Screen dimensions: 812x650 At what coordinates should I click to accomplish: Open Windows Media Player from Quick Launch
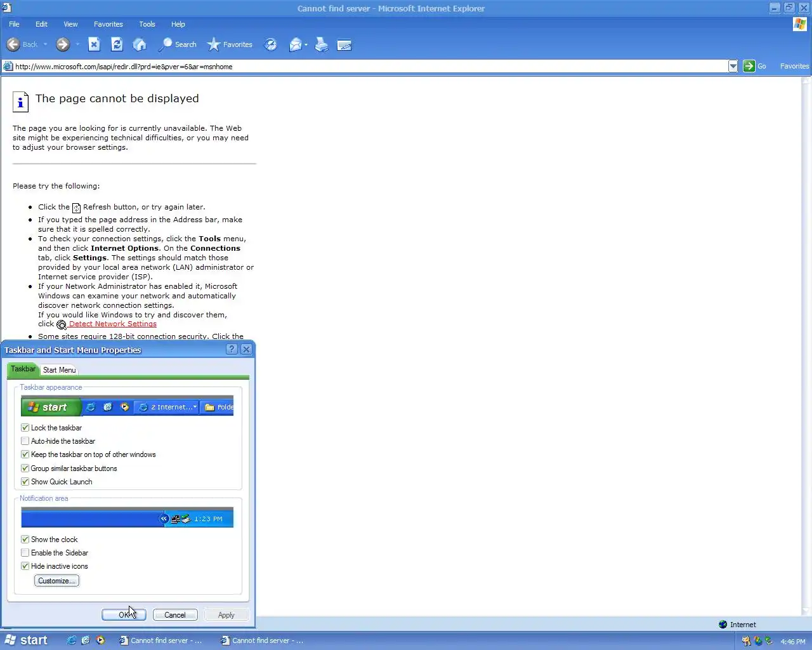tap(100, 640)
